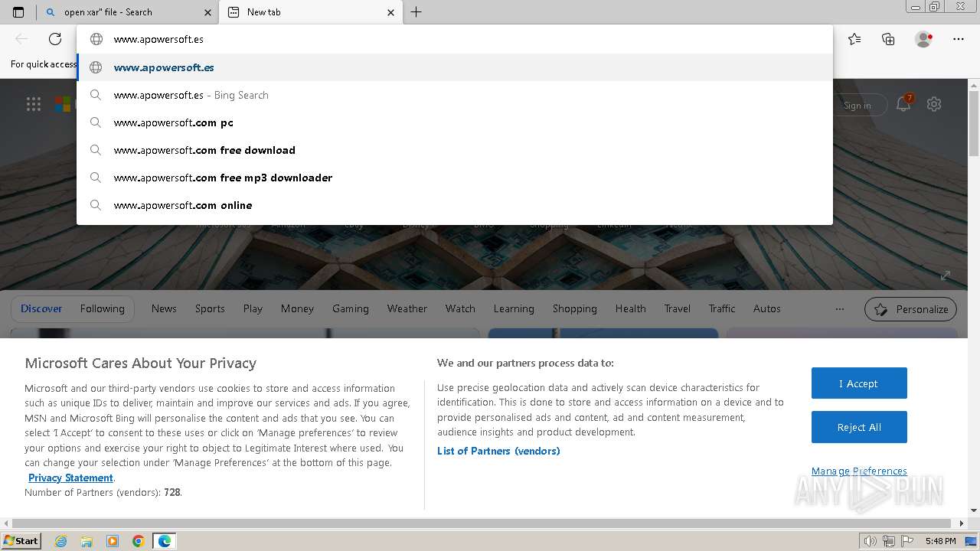Expand more feed categories with the ellipsis

point(840,309)
